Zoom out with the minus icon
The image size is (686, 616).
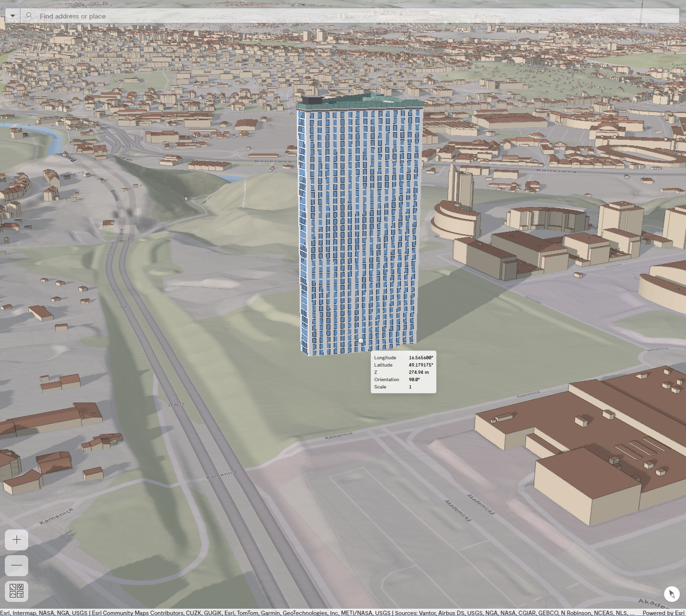(16, 565)
